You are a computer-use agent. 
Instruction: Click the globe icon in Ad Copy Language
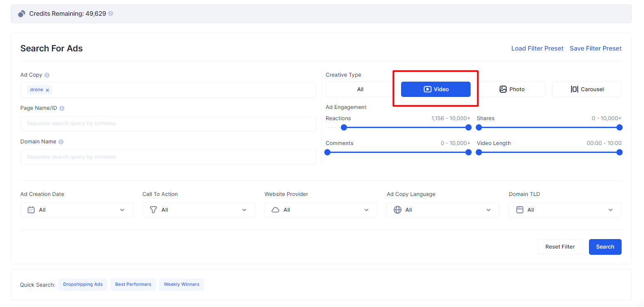[x=397, y=210]
